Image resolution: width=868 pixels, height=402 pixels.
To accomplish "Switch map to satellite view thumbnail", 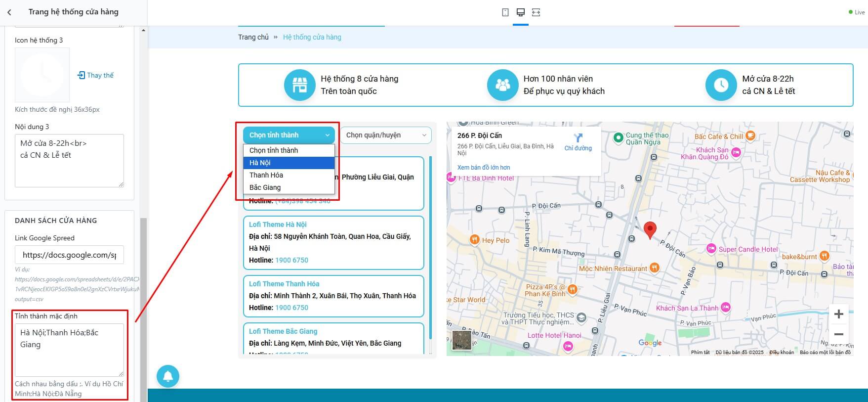I will (462, 340).
